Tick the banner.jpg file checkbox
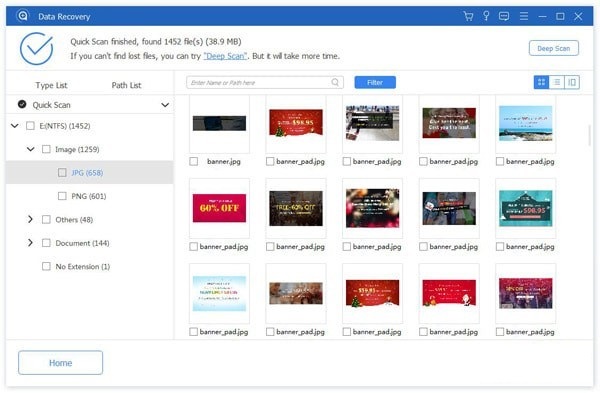The width and height of the screenshot is (600, 393). 194,161
